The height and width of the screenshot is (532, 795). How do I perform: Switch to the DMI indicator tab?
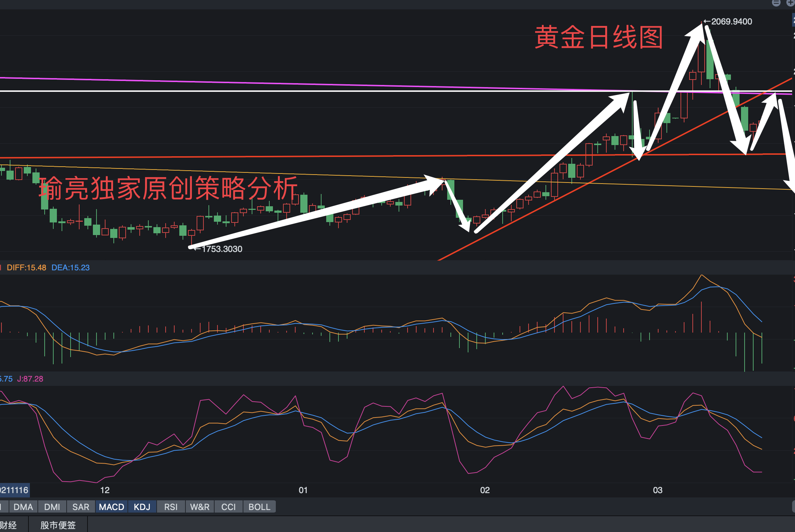(x=52, y=507)
